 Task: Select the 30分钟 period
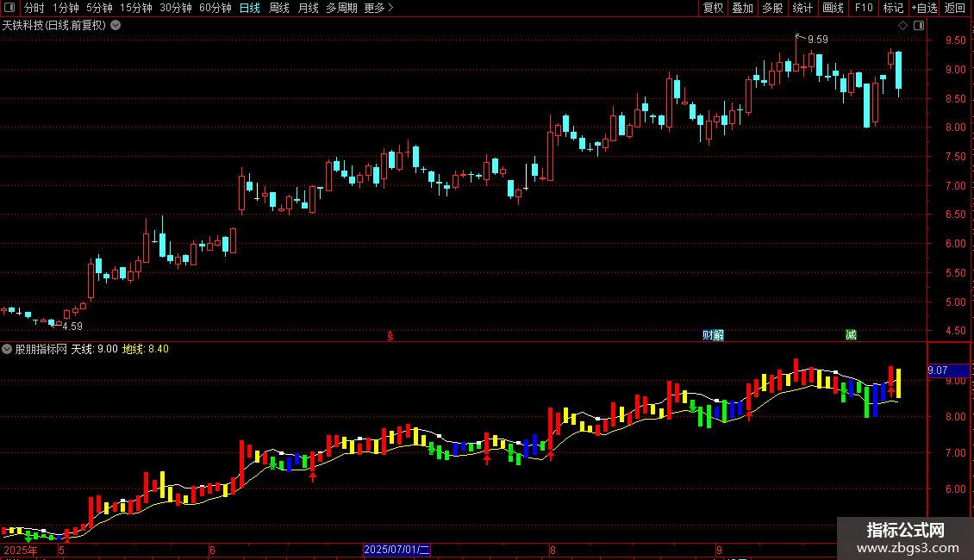(x=175, y=8)
